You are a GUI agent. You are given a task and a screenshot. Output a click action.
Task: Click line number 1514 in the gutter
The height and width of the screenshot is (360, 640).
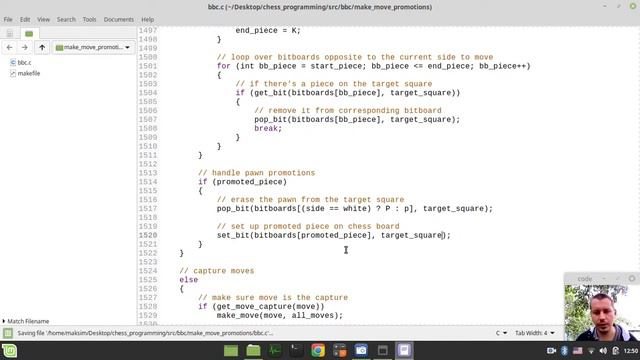147,182
